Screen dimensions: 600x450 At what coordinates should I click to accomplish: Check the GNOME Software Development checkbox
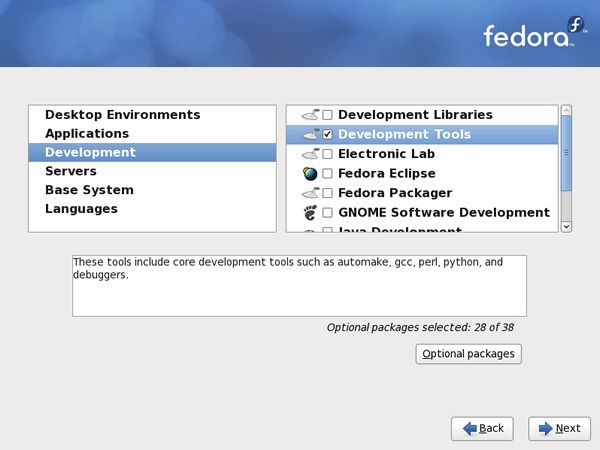327,212
